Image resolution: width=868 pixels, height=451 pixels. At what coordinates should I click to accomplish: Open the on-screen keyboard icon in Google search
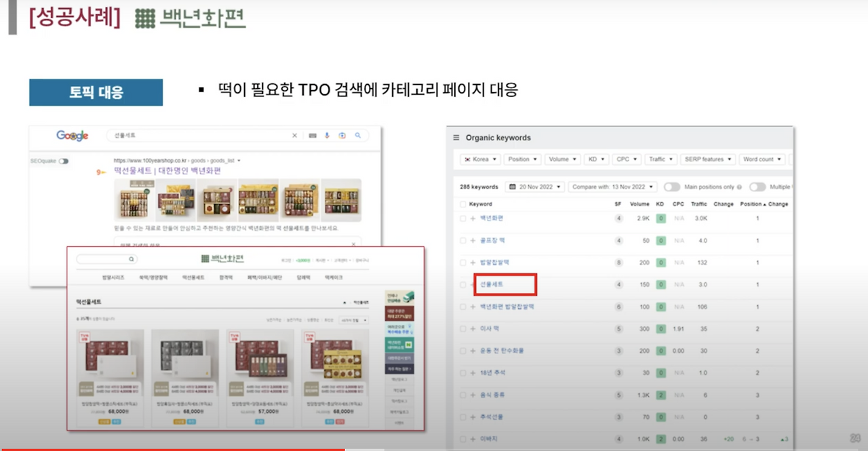(312, 136)
